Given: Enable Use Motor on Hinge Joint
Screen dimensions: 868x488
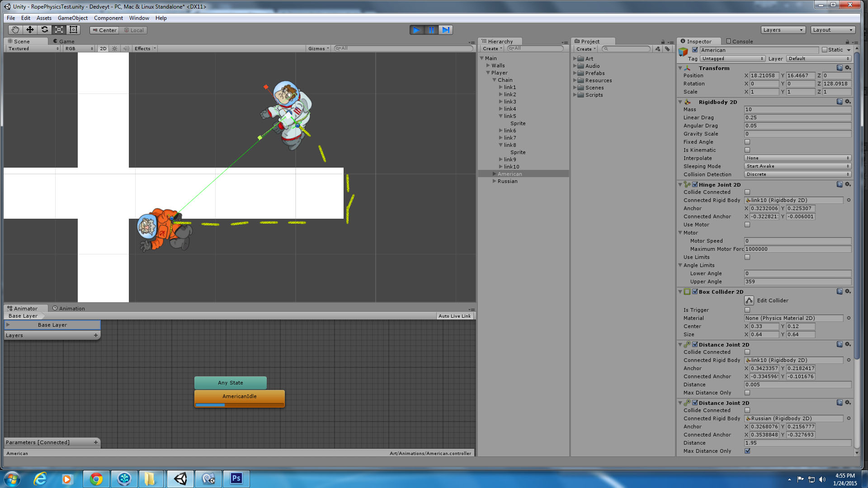Looking at the screenshot, I should point(747,225).
